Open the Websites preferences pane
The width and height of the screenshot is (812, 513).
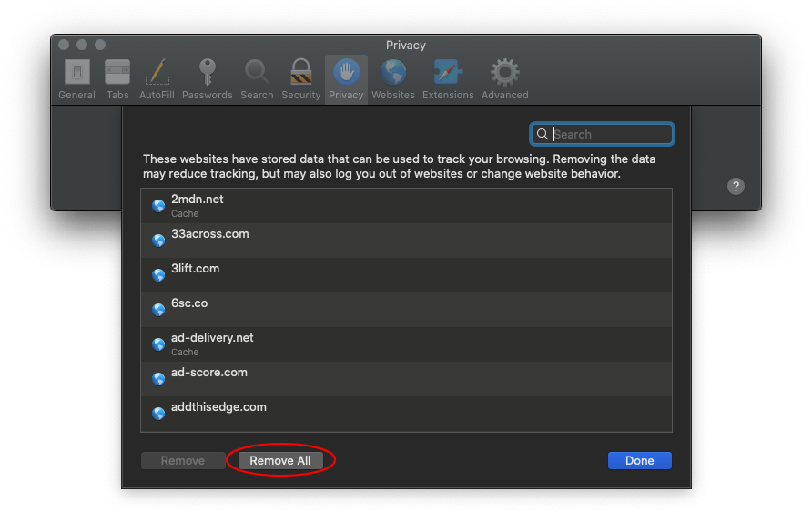pos(393,79)
